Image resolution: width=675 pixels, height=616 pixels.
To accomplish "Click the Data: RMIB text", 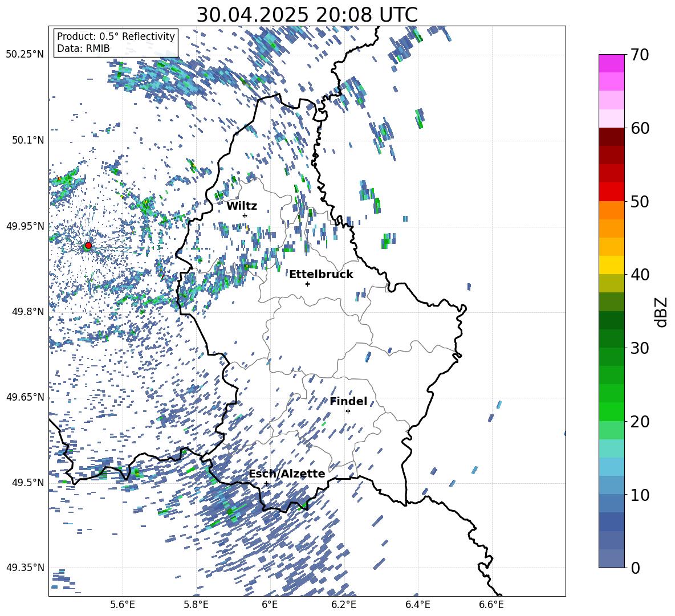I will coord(83,48).
